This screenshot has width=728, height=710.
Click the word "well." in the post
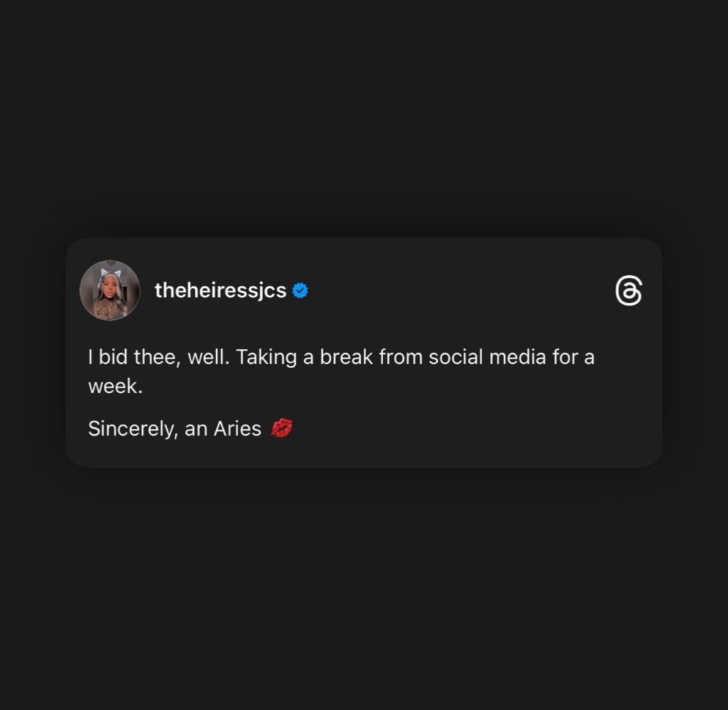point(208,357)
